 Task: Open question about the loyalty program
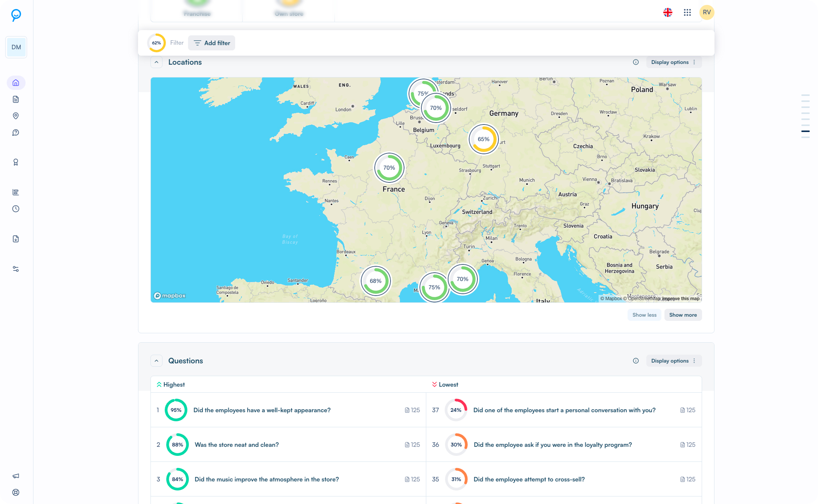pyautogui.click(x=553, y=445)
